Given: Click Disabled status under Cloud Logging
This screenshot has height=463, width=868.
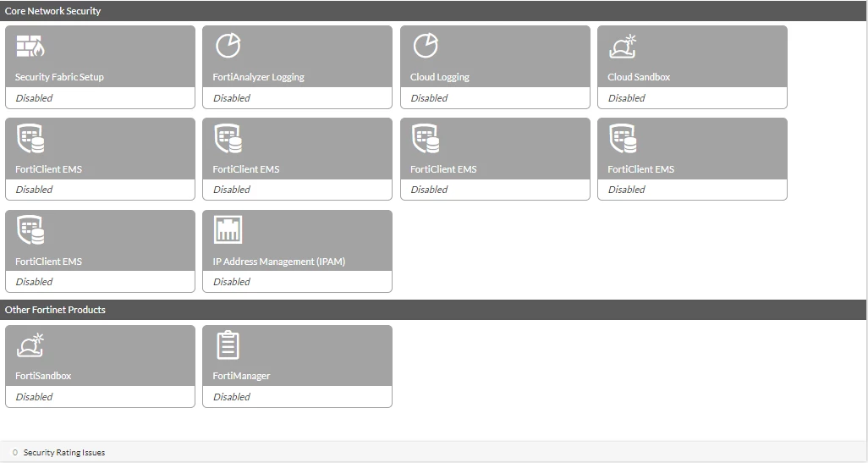Looking at the screenshot, I should [x=429, y=98].
